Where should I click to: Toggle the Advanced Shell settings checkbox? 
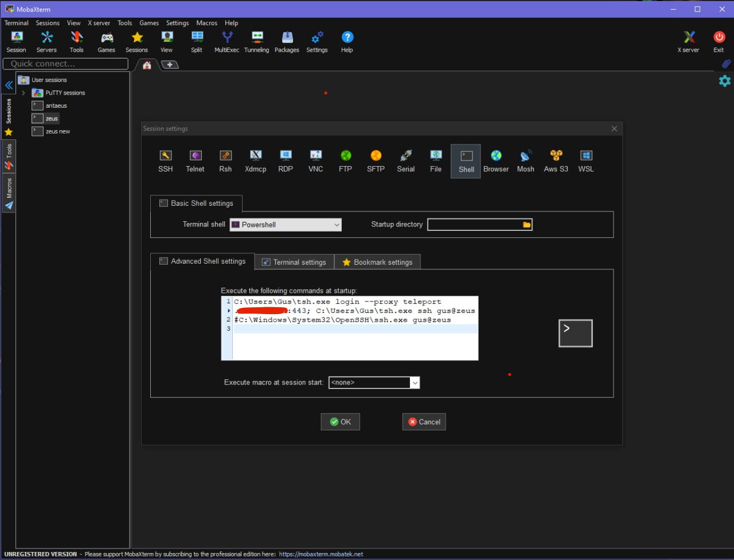(x=163, y=261)
